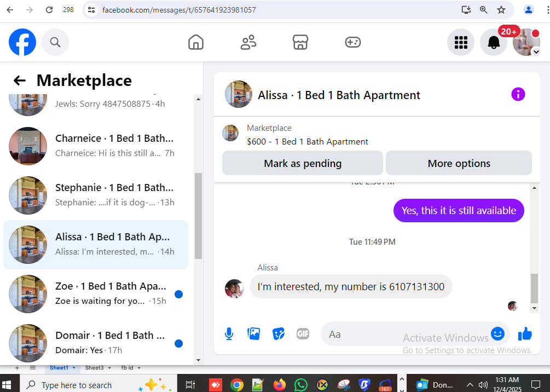The height and width of the screenshot is (392, 550).
Task: Open the Gaming controller icon
Action: (x=352, y=42)
